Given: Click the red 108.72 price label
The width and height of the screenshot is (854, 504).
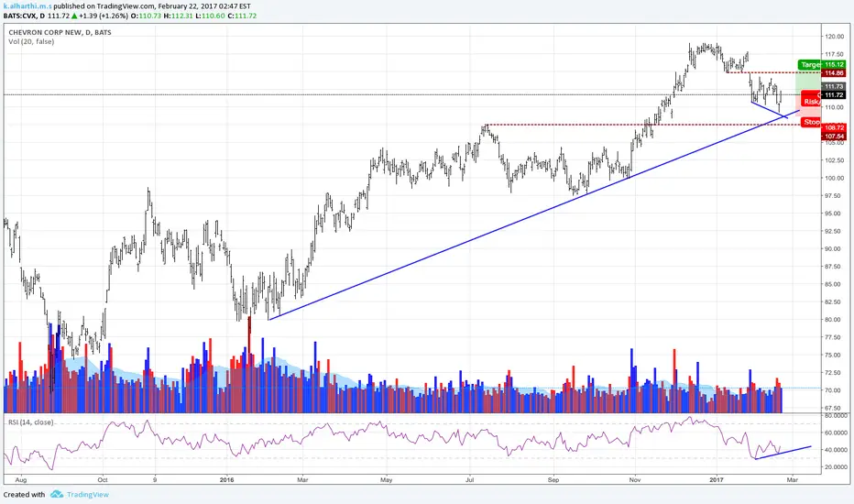Looking at the screenshot, I should coord(834,127).
